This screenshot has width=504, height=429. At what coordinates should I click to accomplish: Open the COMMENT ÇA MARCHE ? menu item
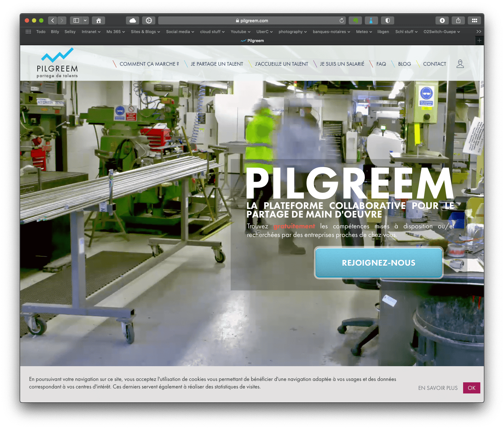(x=149, y=64)
